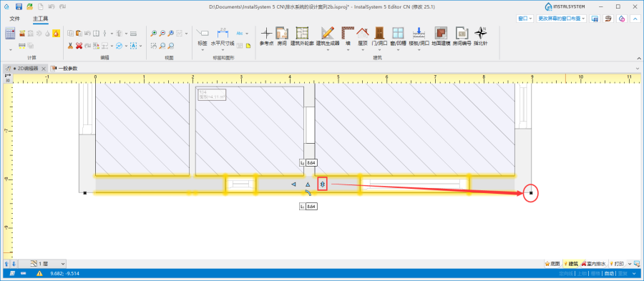This screenshot has height=281, width=644.
Task: Click the red X Delete icon
Action: (x=79, y=46)
